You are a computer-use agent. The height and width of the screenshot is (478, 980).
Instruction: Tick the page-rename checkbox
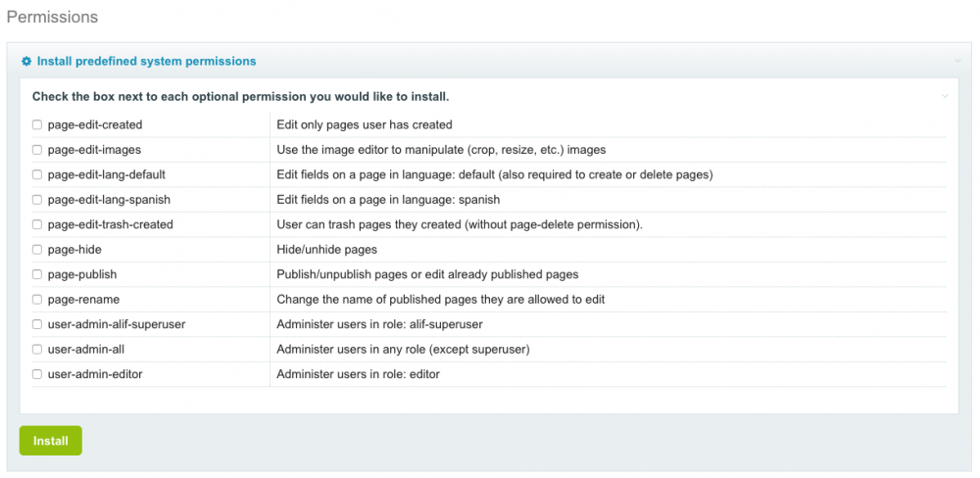coord(37,300)
